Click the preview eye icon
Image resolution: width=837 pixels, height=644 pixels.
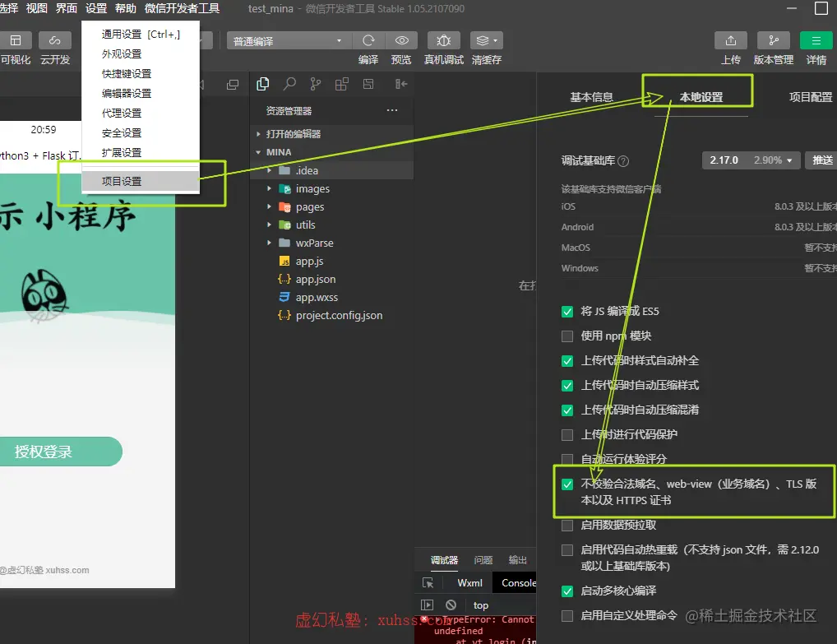[401, 40]
